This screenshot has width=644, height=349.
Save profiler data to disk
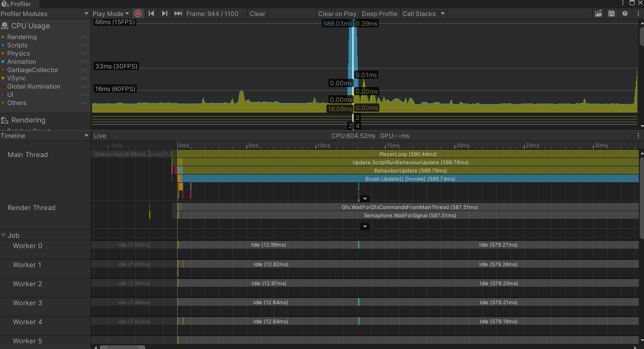point(612,14)
